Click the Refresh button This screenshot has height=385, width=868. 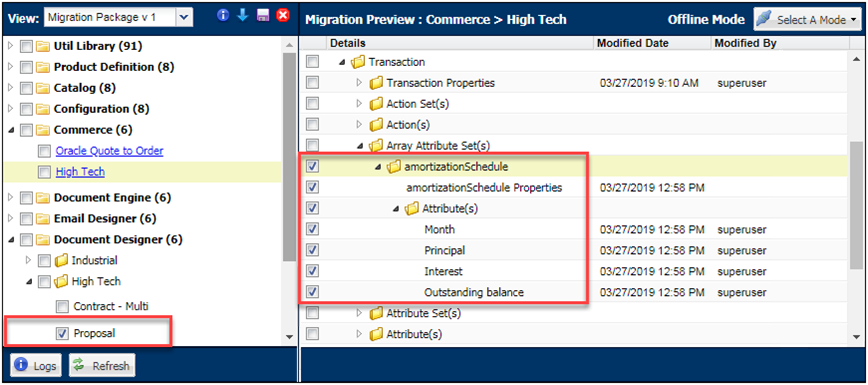(102, 366)
